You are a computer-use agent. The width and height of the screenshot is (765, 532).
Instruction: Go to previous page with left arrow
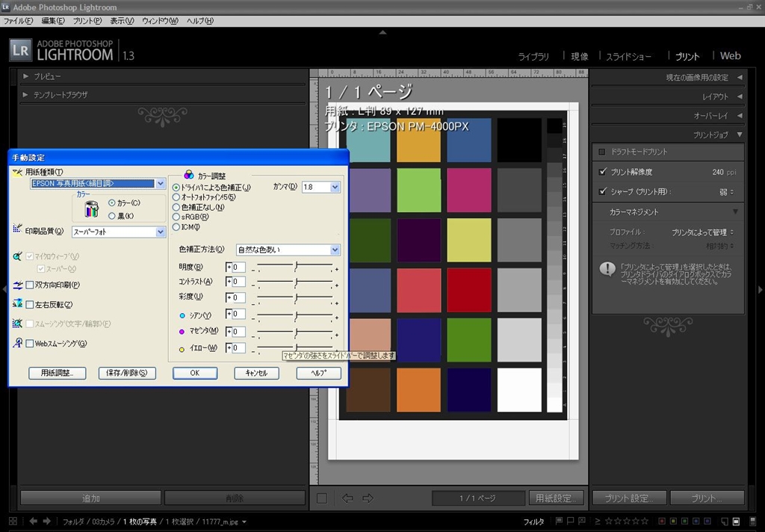point(347,498)
